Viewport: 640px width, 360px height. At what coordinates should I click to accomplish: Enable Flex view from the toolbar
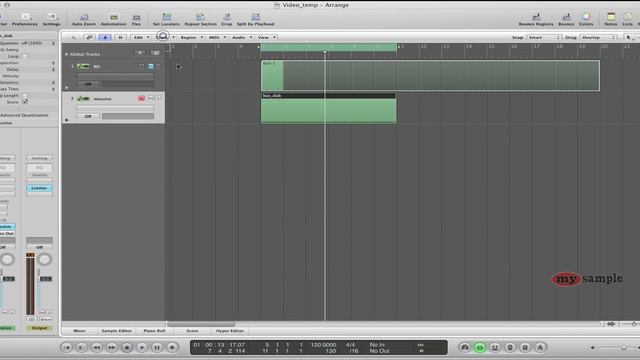136,20
